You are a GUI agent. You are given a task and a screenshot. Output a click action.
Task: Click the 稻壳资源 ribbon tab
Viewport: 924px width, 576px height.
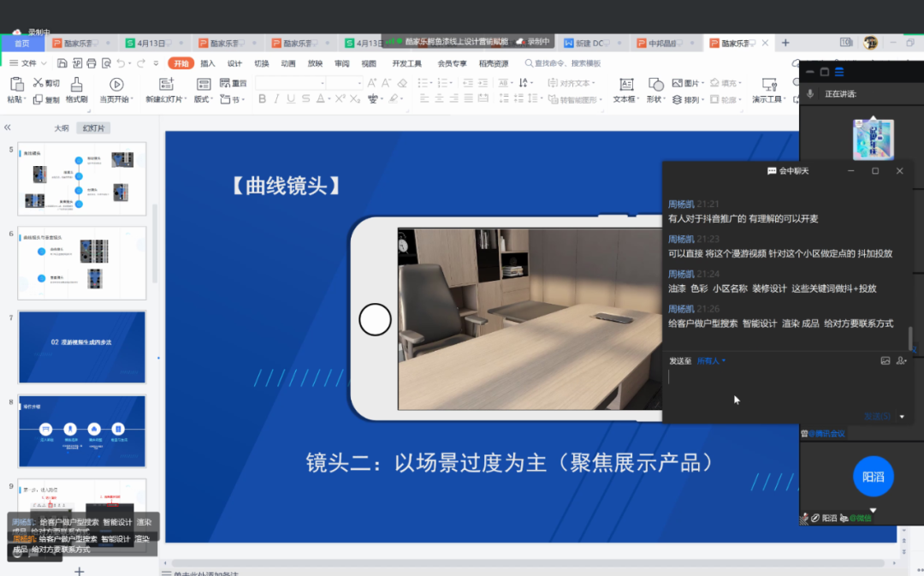[494, 63]
